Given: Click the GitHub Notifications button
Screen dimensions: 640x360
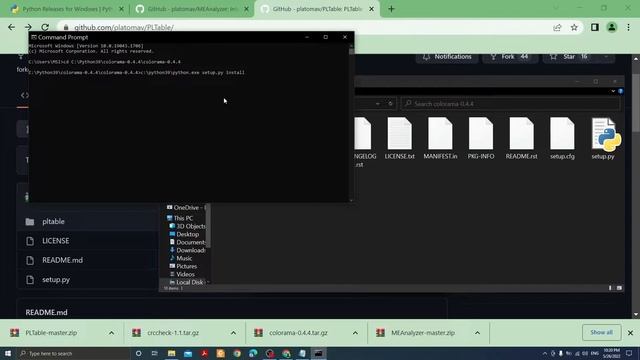Looking at the screenshot, I should (x=447, y=57).
